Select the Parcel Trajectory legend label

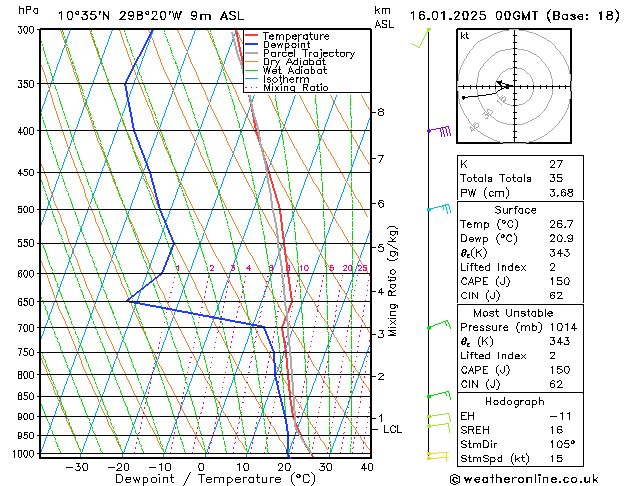(x=309, y=53)
